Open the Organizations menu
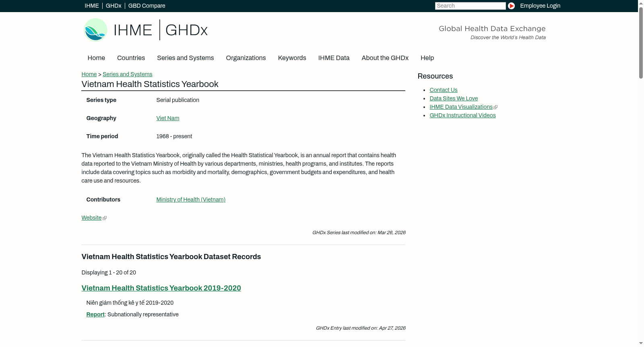The image size is (644, 347). [x=246, y=58]
